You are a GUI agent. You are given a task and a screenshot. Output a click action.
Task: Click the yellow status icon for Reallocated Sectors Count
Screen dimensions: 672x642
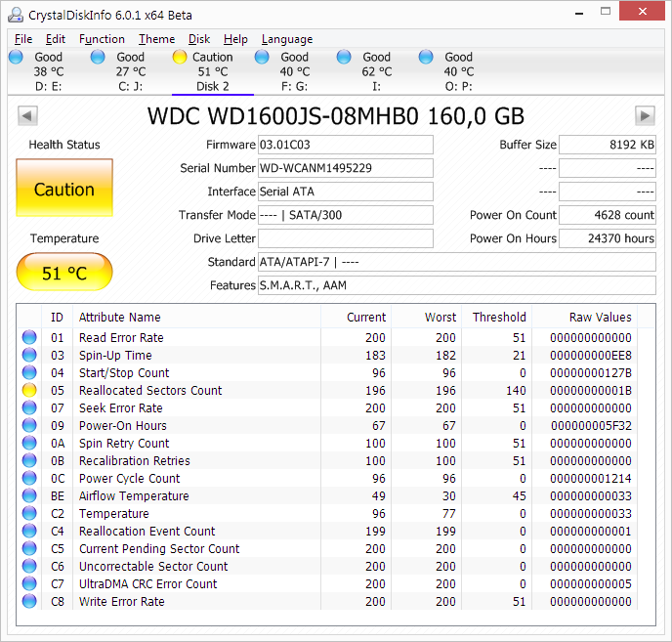click(29, 390)
